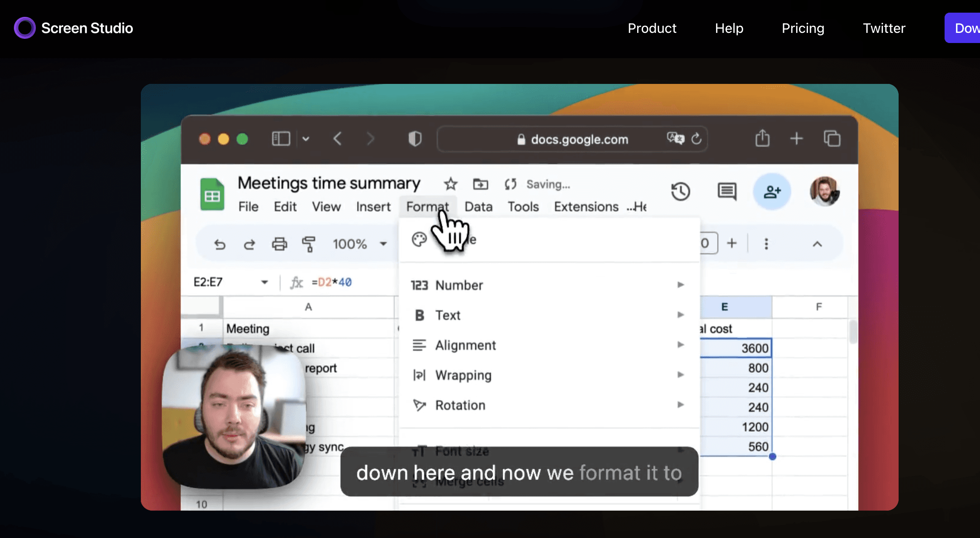Open the Data menu
980x538 pixels.
coord(478,207)
